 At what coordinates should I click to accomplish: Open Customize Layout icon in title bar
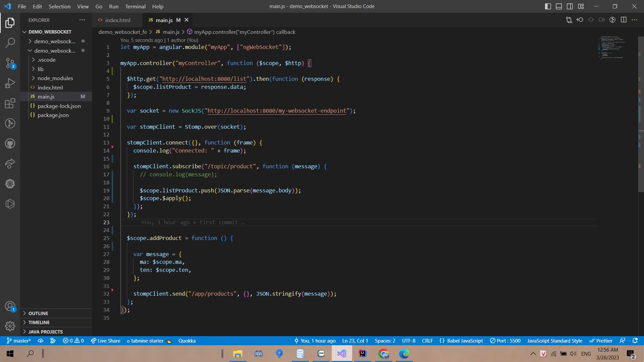pyautogui.click(x=581, y=6)
